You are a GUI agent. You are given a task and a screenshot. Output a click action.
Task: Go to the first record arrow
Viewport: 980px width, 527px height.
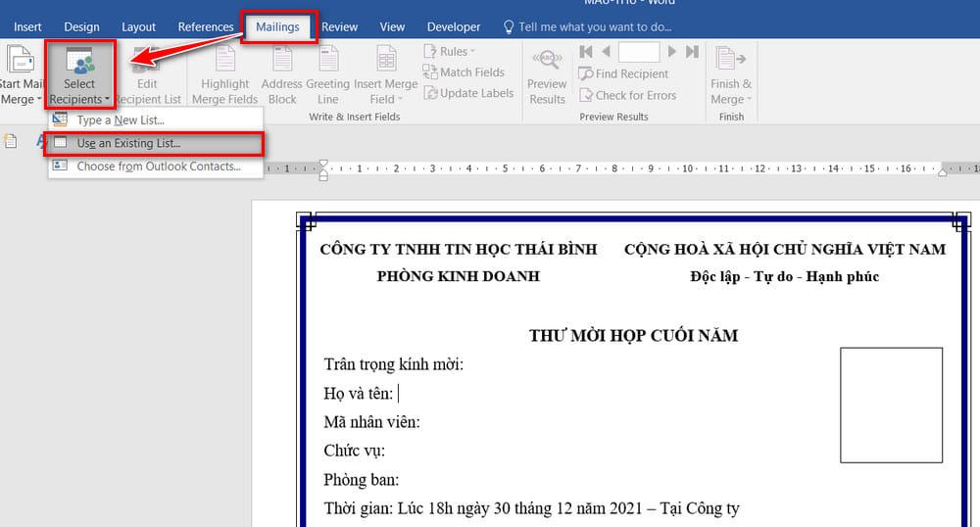coord(586,52)
